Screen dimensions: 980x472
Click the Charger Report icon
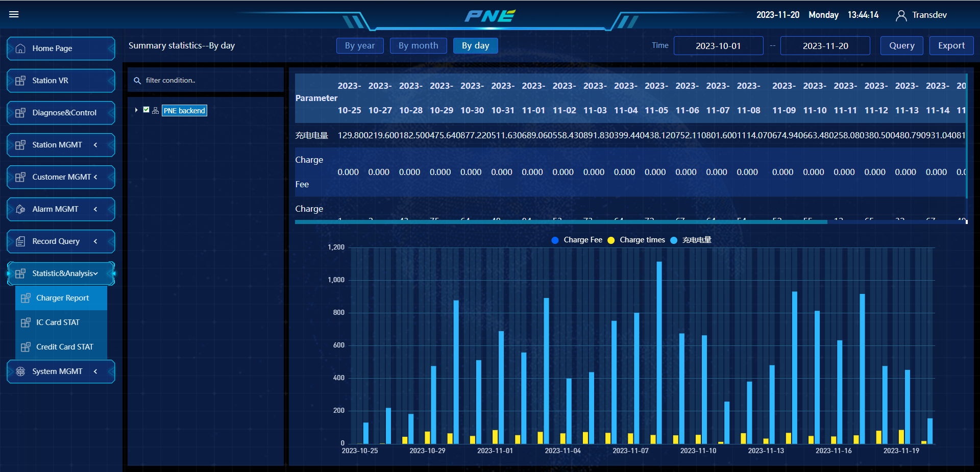(x=26, y=298)
